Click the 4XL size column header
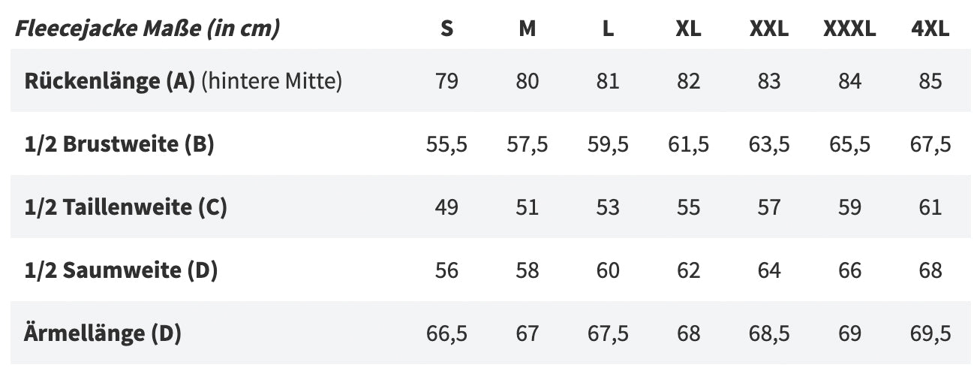Viewport: 980px width, 374px height. tap(930, 29)
